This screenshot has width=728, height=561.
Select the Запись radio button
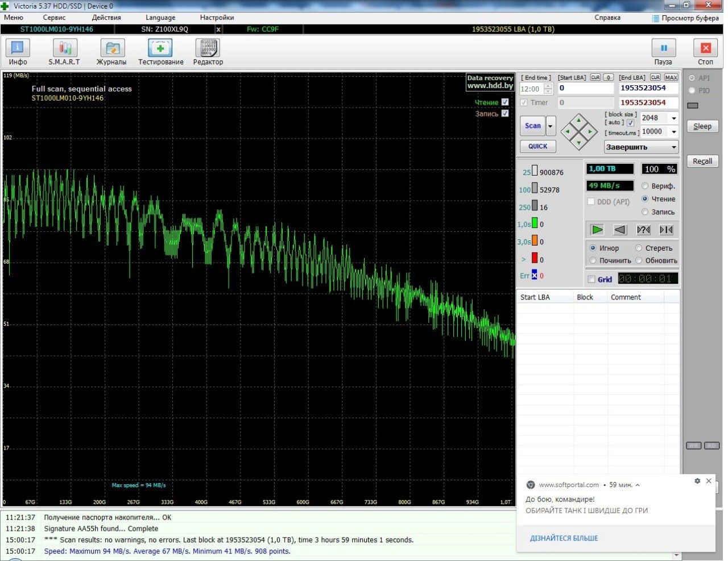coord(645,212)
